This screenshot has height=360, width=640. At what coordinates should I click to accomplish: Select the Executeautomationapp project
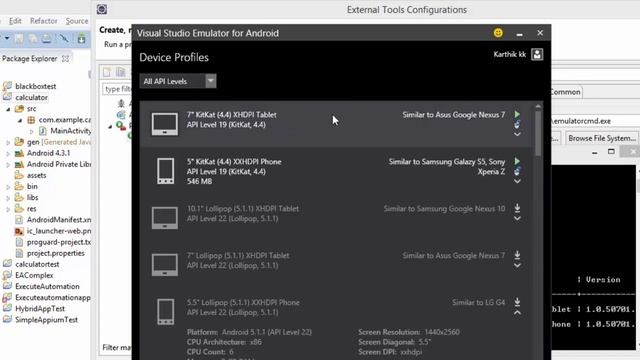click(53, 298)
